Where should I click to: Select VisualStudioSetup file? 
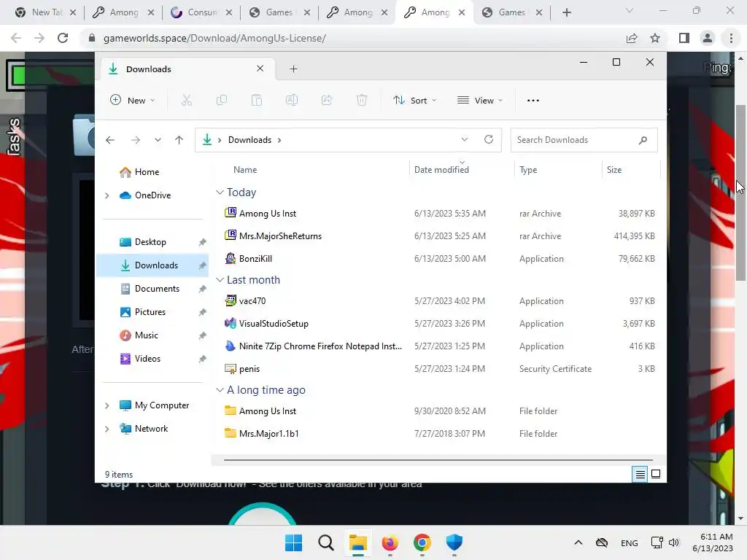pyautogui.click(x=438, y=323)
